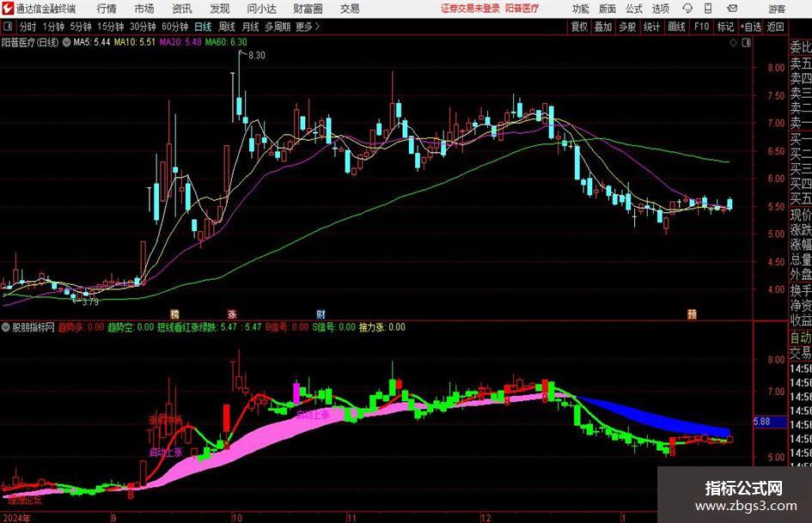Click the settings icon beside 股朋指标网 indicator
Image resolution: width=812 pixels, height=523 pixels.
point(6,327)
